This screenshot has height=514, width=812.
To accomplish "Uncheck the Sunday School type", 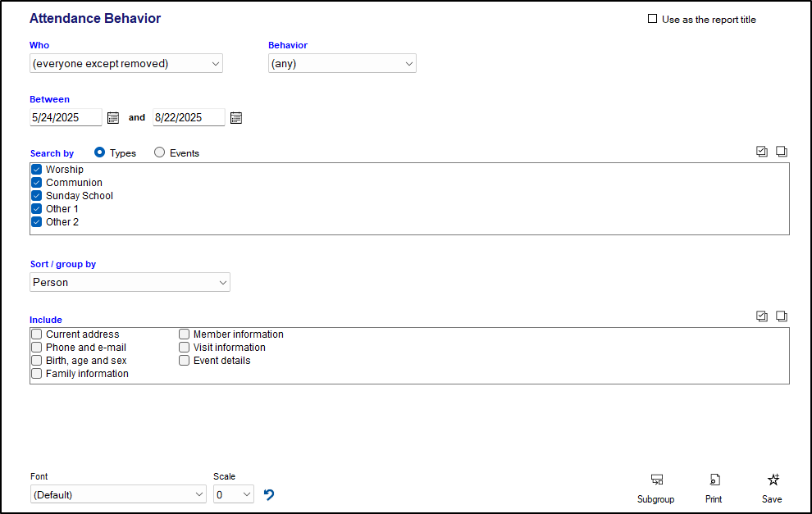I will pos(37,196).
